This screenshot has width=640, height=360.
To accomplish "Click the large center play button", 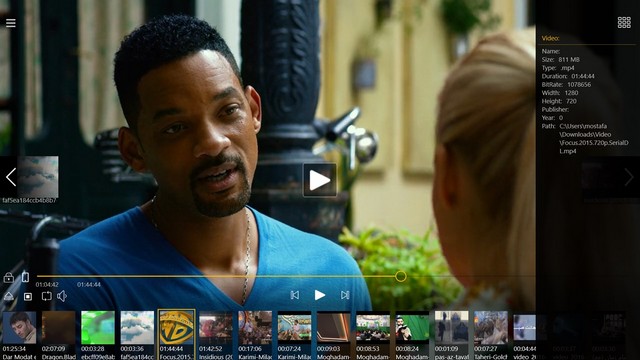I will 320,180.
